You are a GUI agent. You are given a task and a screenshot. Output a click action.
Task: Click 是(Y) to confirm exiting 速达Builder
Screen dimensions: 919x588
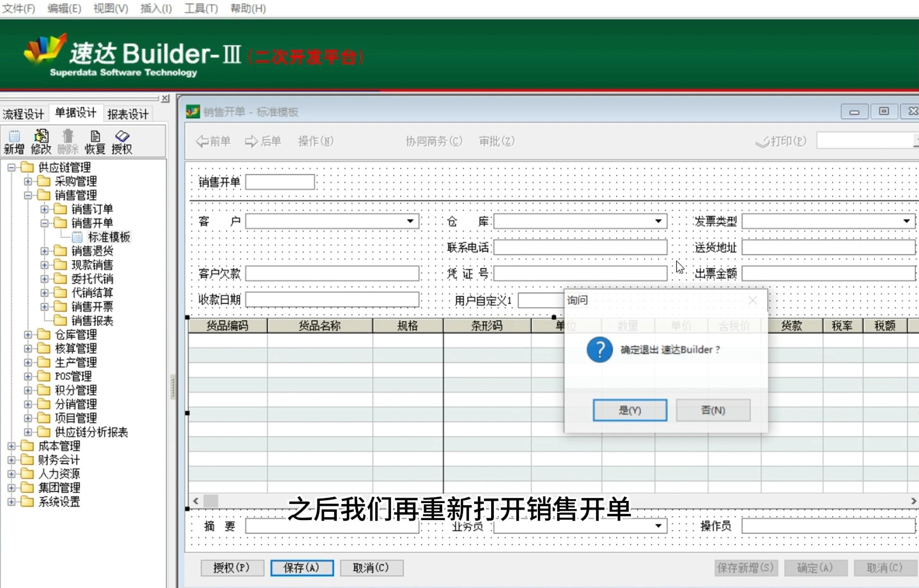click(x=629, y=410)
